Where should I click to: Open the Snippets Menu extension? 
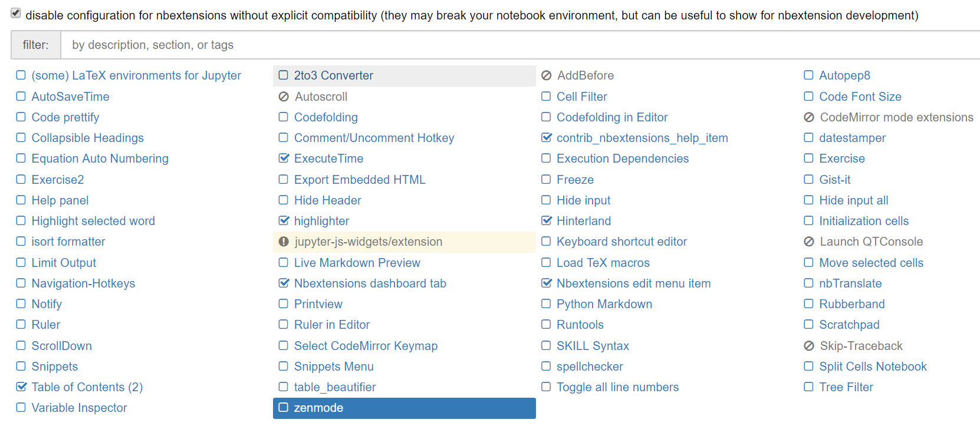pos(334,366)
